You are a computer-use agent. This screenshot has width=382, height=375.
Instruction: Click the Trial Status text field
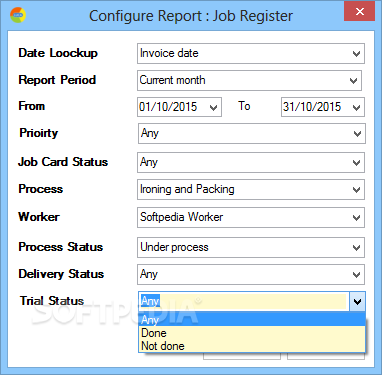(244, 302)
